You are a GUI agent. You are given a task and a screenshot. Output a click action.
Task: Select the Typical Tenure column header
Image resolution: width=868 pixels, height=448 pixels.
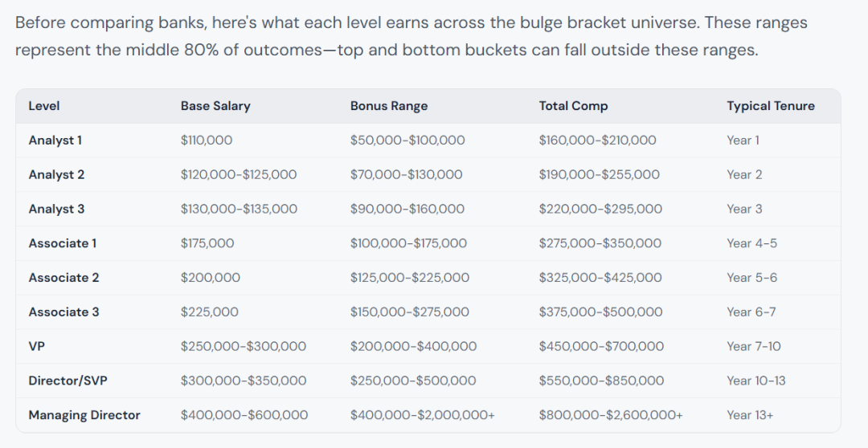771,106
